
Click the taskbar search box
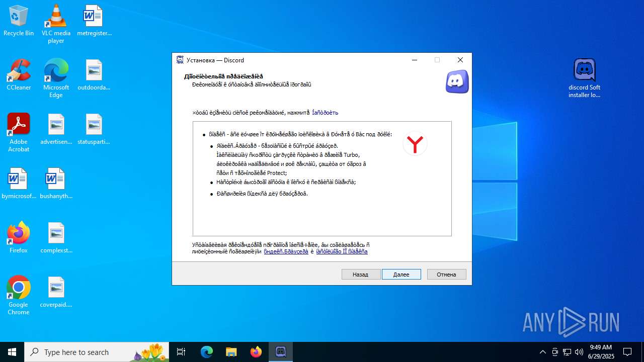pyautogui.click(x=97, y=352)
